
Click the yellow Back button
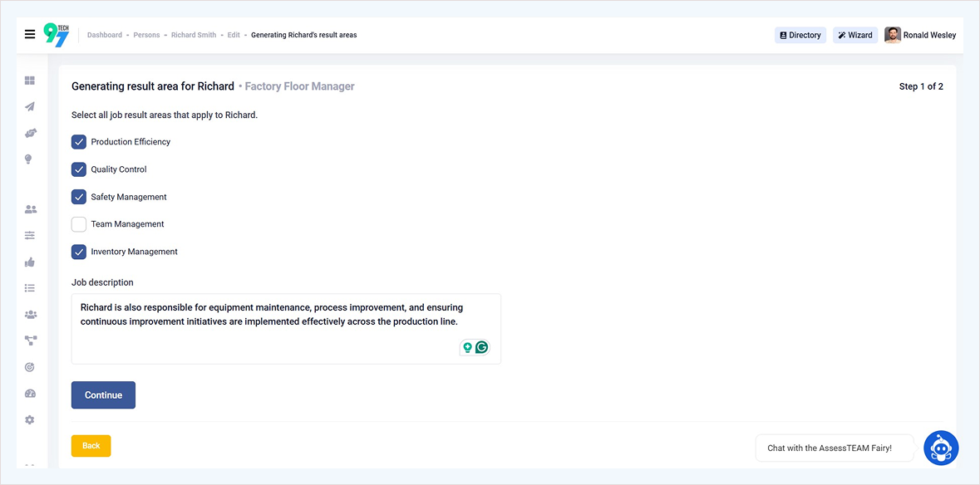coord(91,446)
